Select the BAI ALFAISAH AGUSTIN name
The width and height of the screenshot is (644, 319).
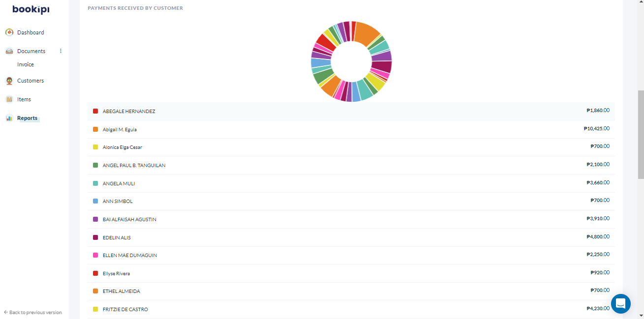pyautogui.click(x=129, y=220)
